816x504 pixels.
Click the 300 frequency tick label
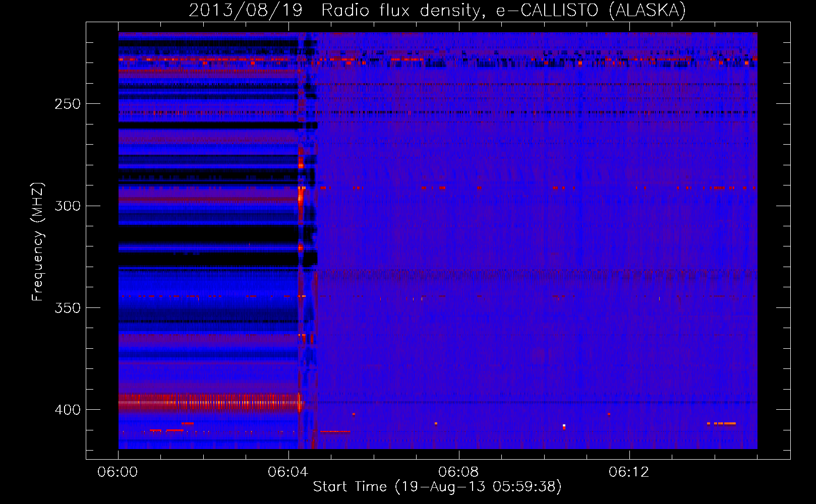(68, 206)
